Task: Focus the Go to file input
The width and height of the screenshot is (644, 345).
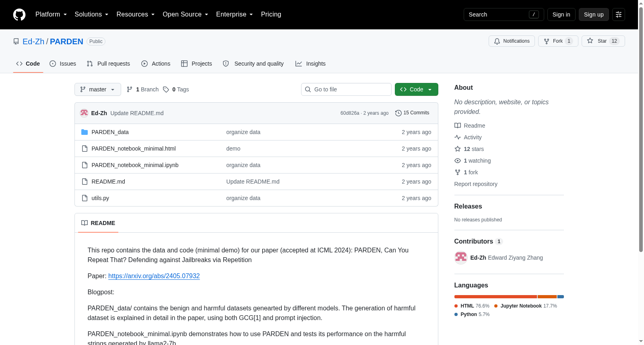Action: pyautogui.click(x=346, y=89)
